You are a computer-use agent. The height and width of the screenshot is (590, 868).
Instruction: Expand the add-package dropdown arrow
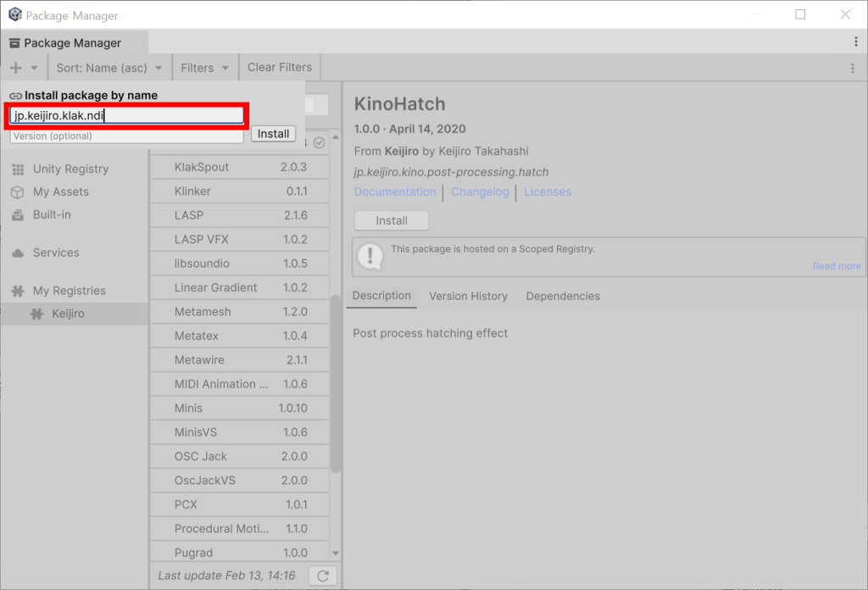click(33, 66)
